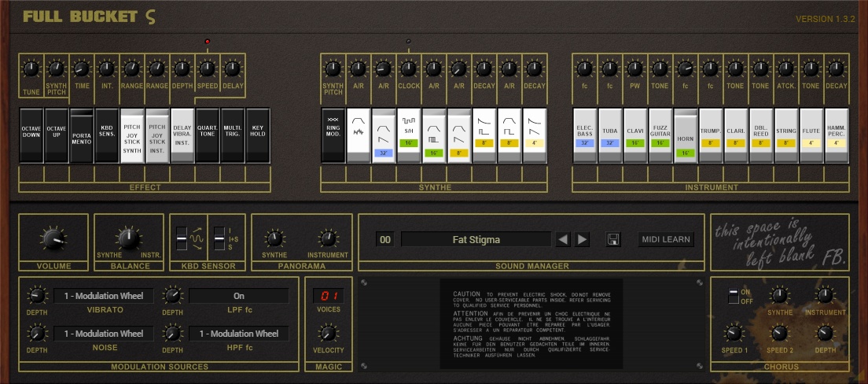Enable the Octave Up effect key
Screen dimensions: 868x384
(57, 135)
